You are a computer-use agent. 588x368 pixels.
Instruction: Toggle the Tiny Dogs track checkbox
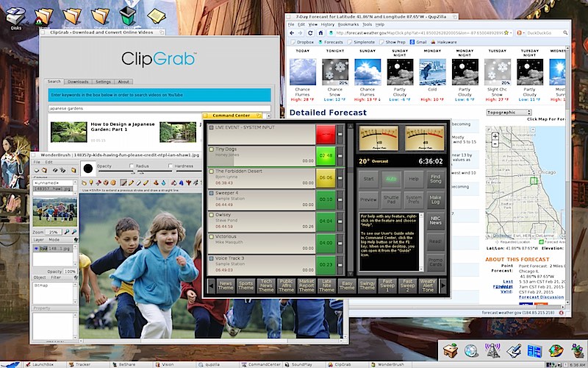coord(212,149)
